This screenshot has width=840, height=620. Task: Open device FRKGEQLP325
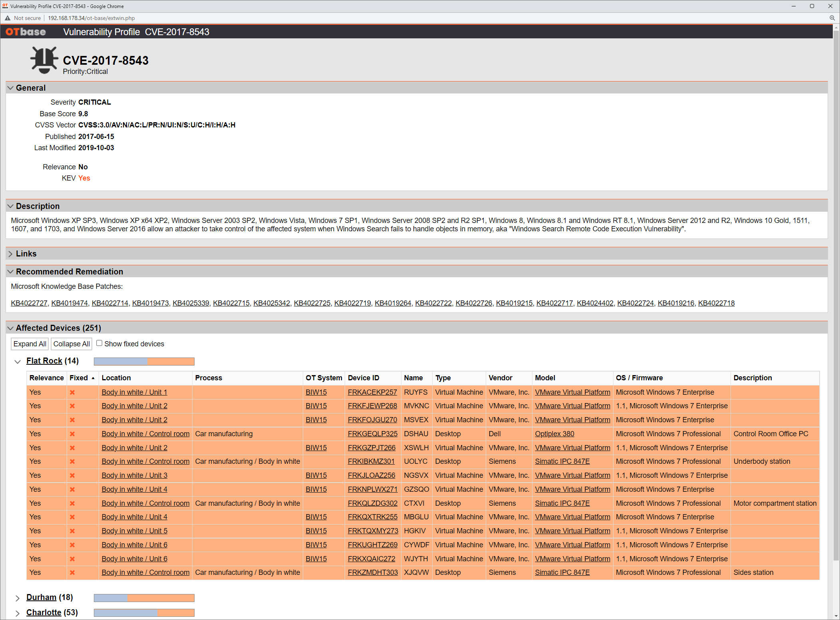pyautogui.click(x=373, y=434)
